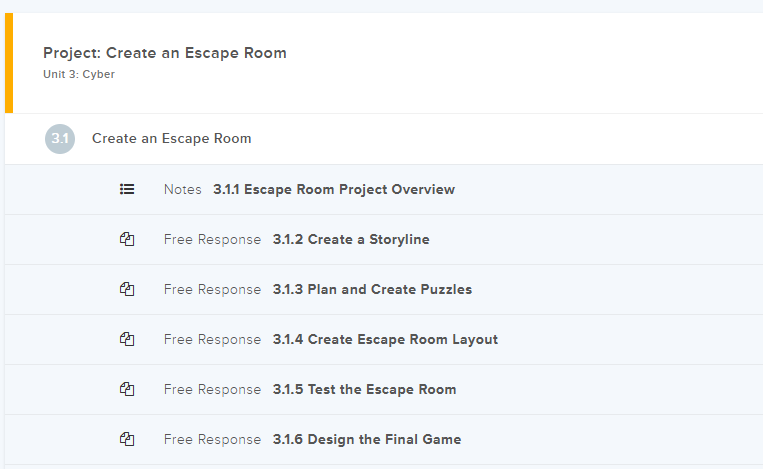Click the Free Response label on the 3.1.6 row
Image resolution: width=763 pixels, height=469 pixels.
(x=212, y=439)
